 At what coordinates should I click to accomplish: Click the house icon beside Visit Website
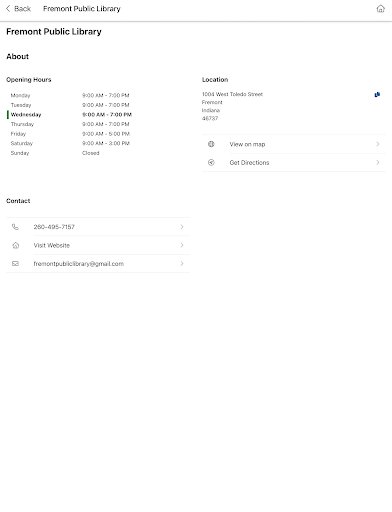pos(15,245)
